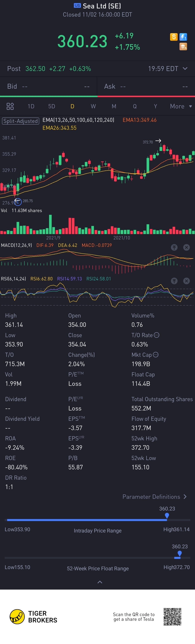
Task: Tap the EMA(13,26,50,100,60,120,240) indicator label
Action: pyautogui.click(x=78, y=120)
